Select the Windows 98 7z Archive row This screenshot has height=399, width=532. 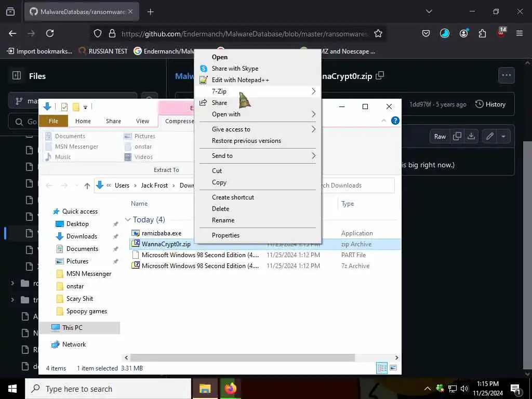pos(264,265)
